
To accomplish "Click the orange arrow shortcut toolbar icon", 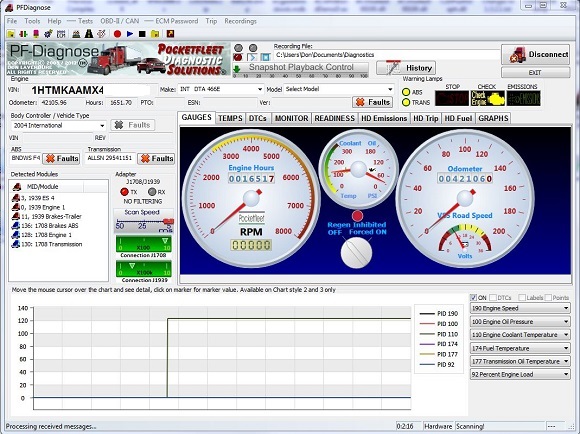I will point(170,34).
